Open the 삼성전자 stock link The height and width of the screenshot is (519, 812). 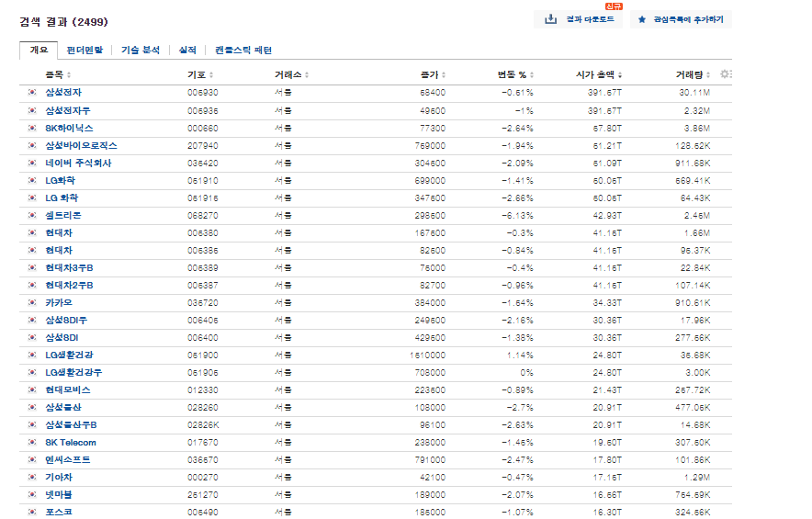[63, 93]
